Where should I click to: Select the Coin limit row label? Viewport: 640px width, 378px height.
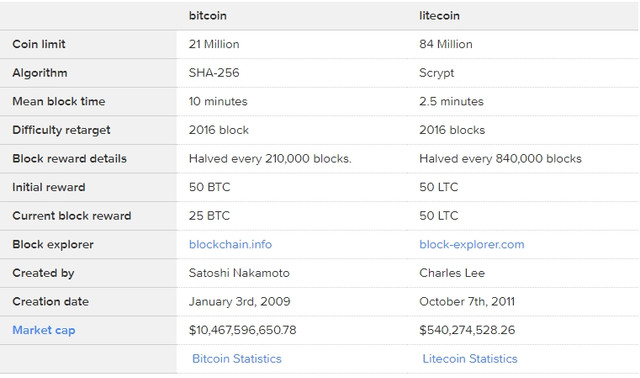(39, 44)
